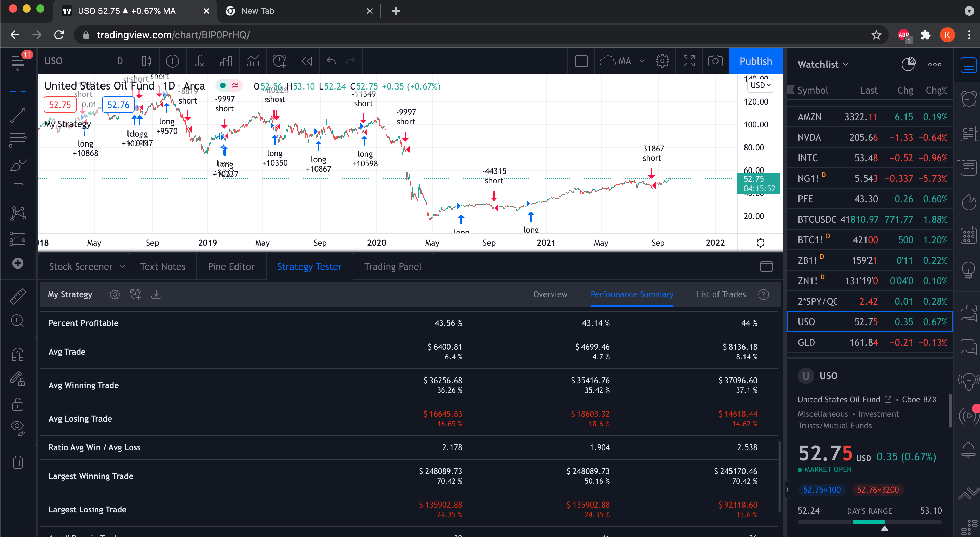Click the measure ruler tool
980x537 pixels.
pyautogui.click(x=17, y=296)
